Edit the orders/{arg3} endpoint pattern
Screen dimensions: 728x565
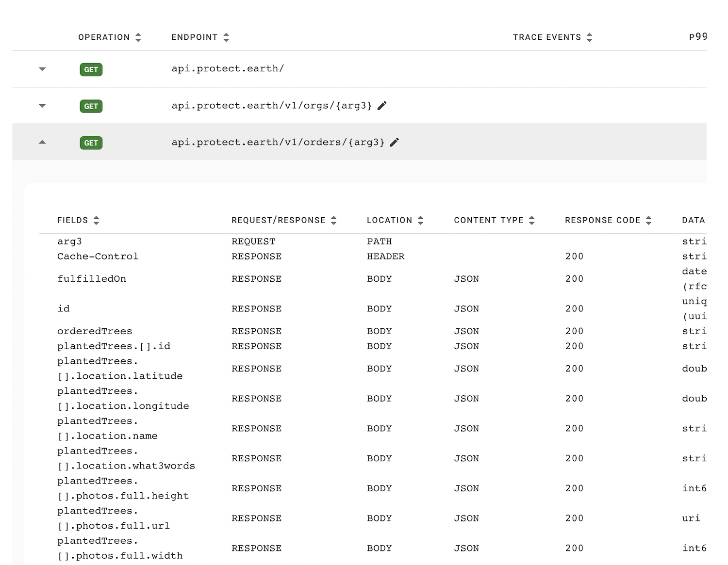coord(394,142)
